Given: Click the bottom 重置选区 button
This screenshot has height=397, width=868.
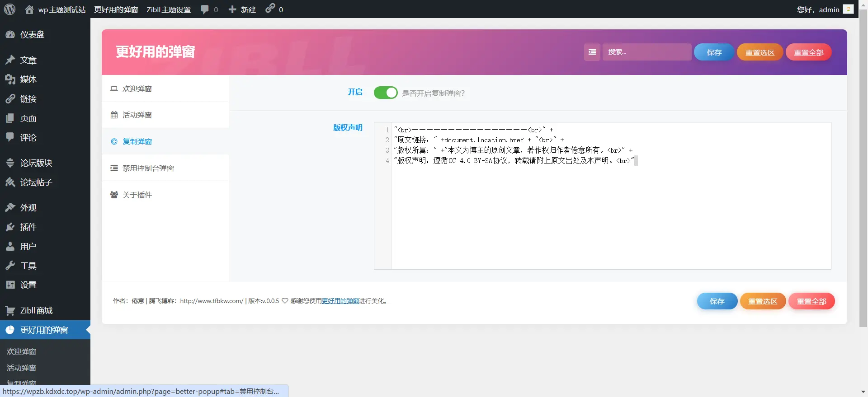Looking at the screenshot, I should pos(763,301).
